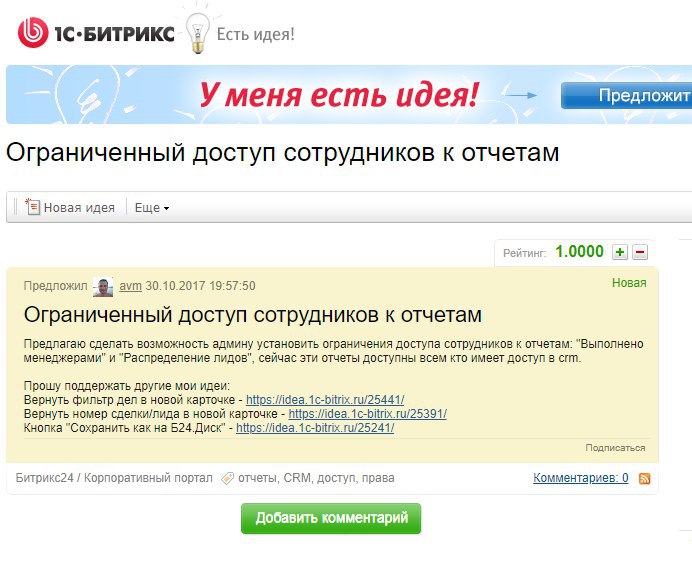Select the tag 'права'
692x580 pixels.
(x=378, y=478)
